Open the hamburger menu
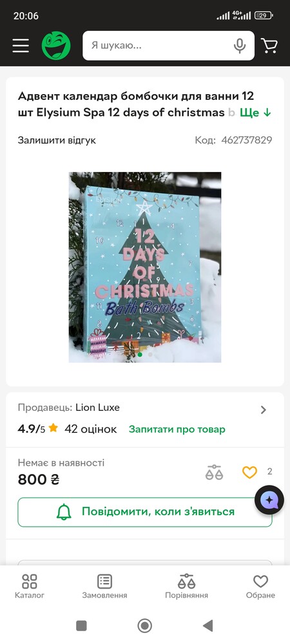 coord(21,46)
